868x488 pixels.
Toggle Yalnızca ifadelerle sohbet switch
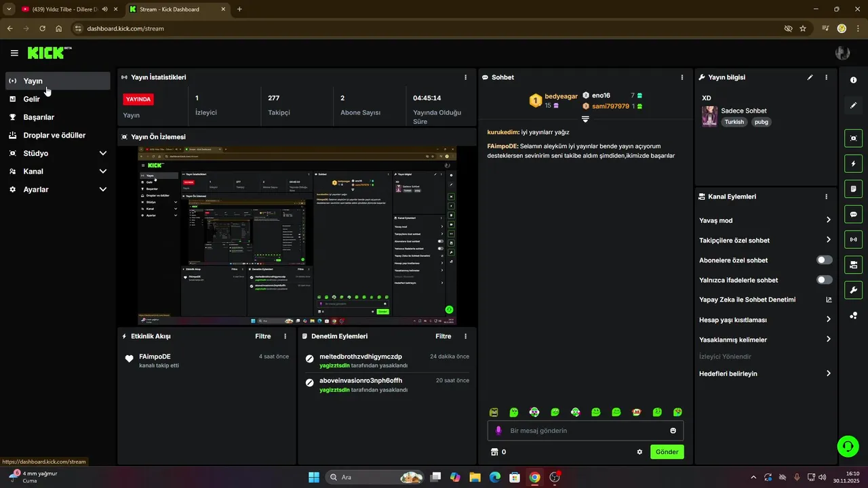825,280
